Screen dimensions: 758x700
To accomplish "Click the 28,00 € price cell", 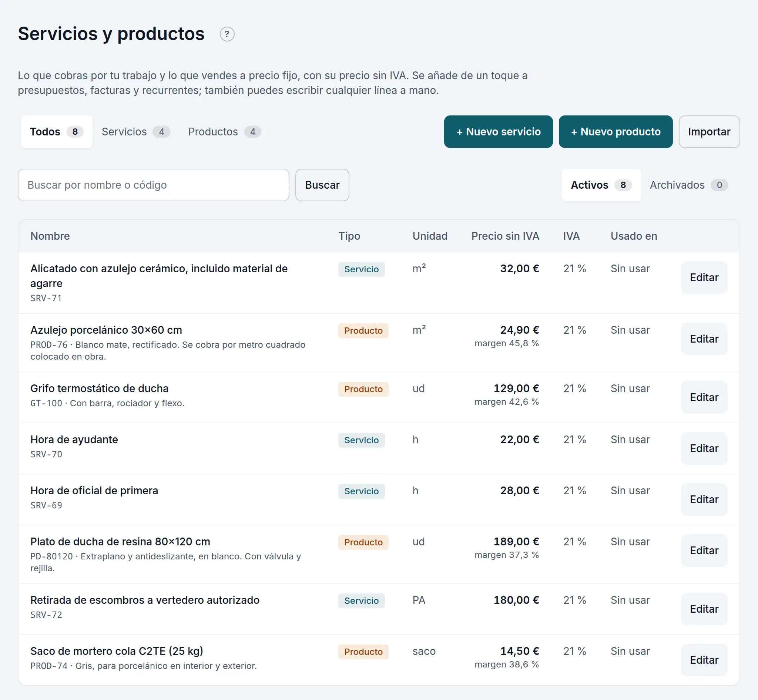I will point(519,491).
